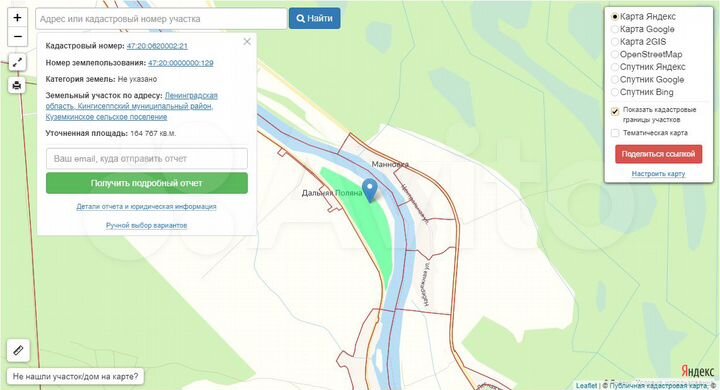
Task: Open Ручной выбор вариантов link
Action: pyautogui.click(x=146, y=225)
